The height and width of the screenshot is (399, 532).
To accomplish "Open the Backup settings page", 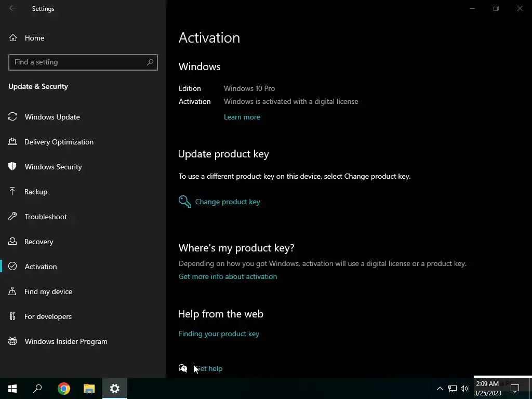I will tap(36, 192).
